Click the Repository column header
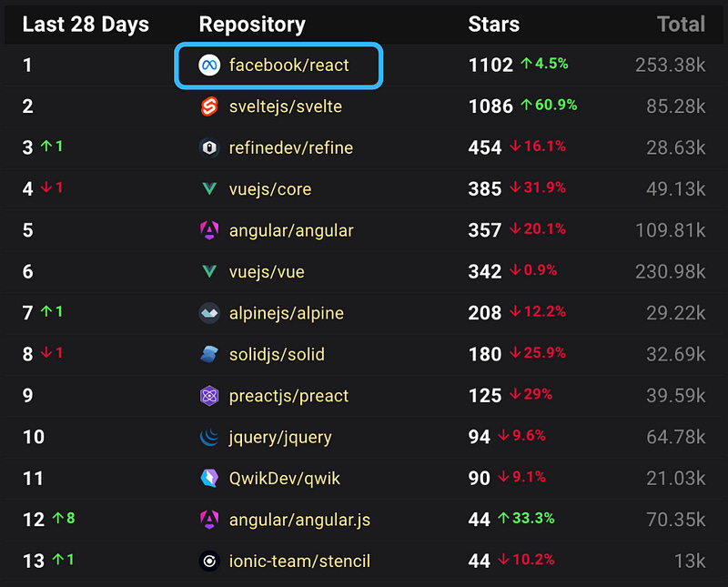728x587 pixels. pos(252,25)
